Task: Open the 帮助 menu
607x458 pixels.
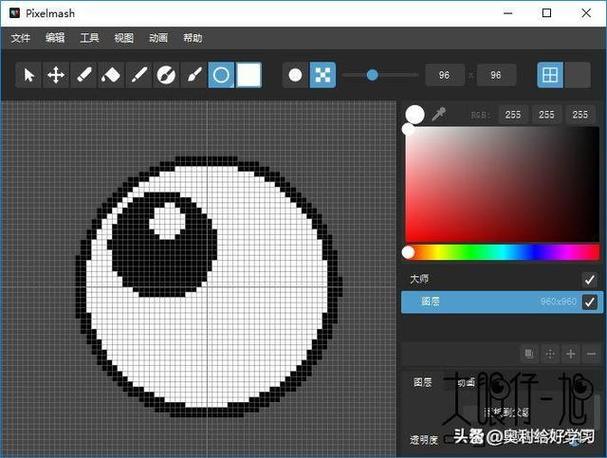Action: 193,38
